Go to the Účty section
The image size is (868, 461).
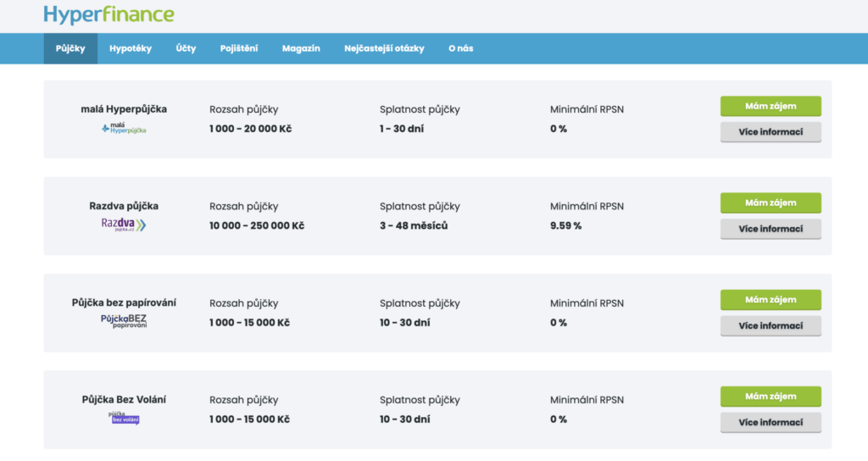point(186,48)
